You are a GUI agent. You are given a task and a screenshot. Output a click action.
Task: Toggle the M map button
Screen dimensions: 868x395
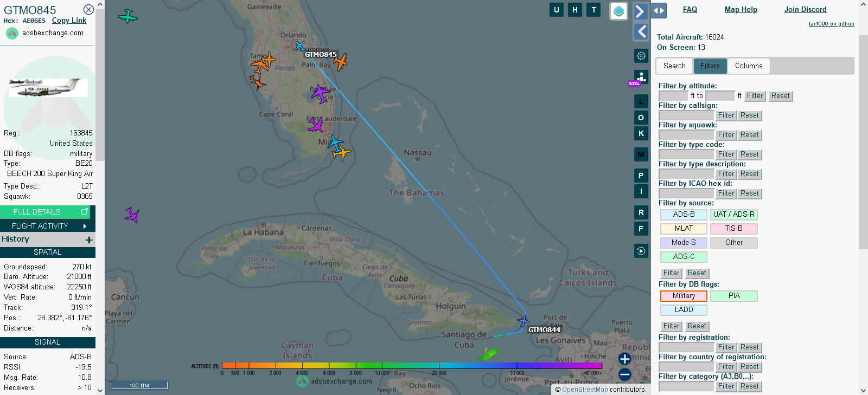click(641, 154)
